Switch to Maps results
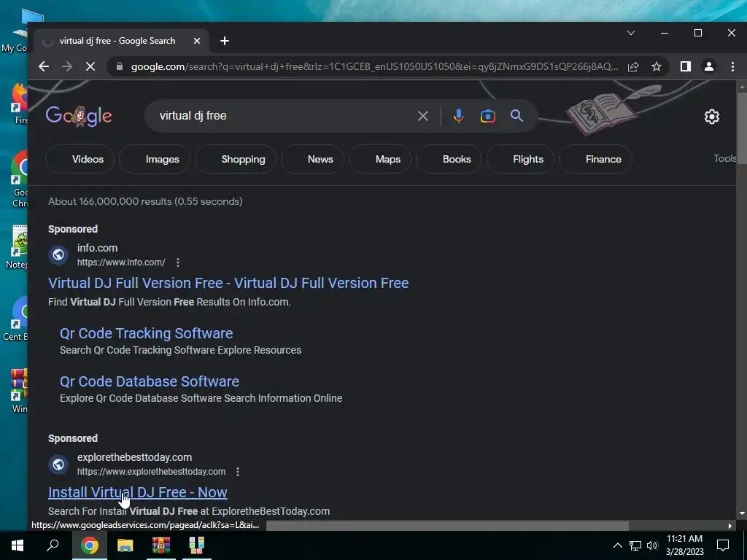Image resolution: width=747 pixels, height=560 pixels. point(381,159)
